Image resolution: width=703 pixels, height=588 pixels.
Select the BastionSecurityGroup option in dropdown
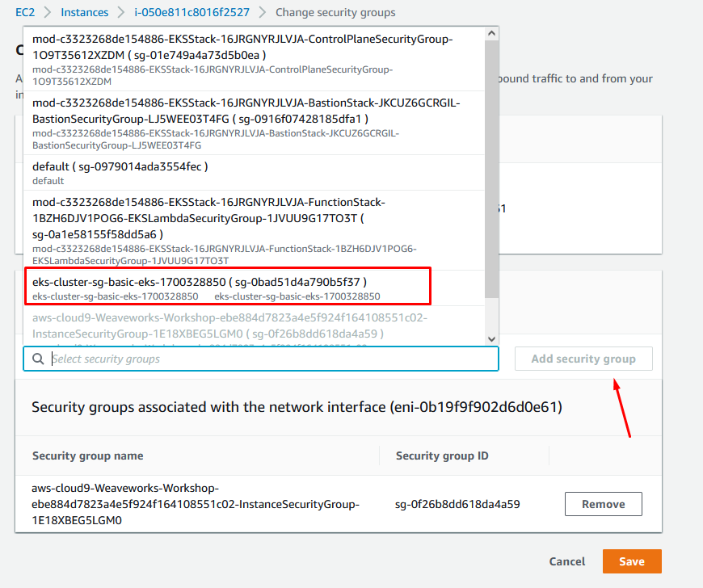click(x=255, y=124)
